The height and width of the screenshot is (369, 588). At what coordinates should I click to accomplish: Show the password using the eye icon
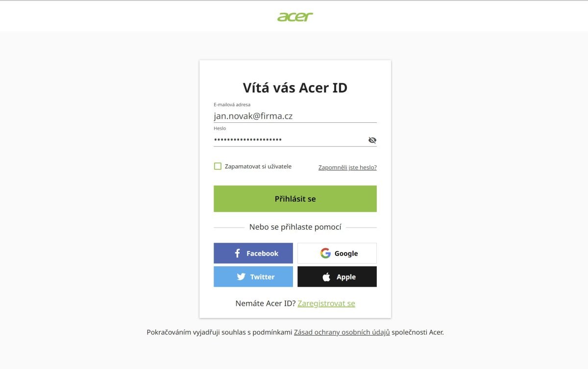372,140
